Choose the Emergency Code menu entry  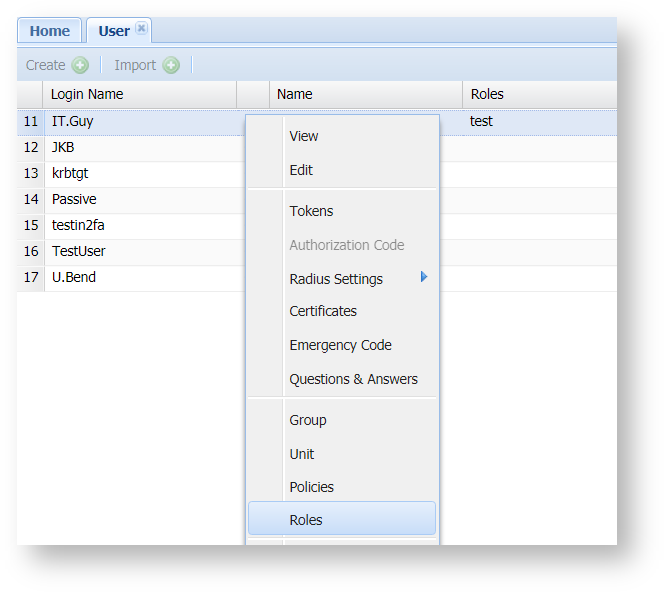[x=340, y=345]
